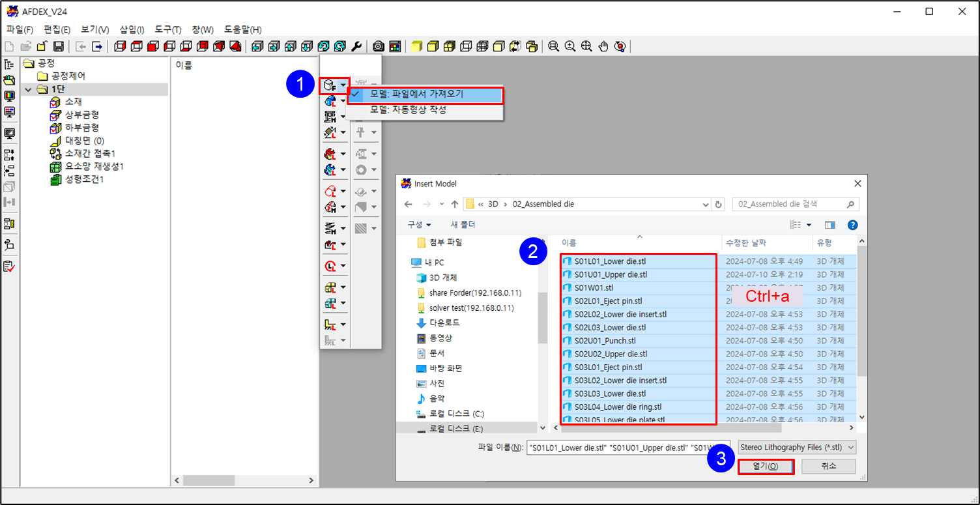This screenshot has height=505, width=980.
Task: Click the Save floppy disk toolbar icon
Action: point(58,46)
